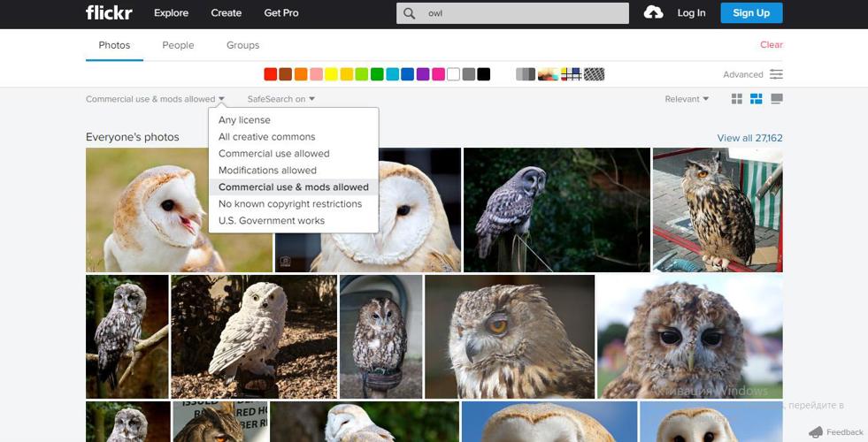Switch to the People tab
The width and height of the screenshot is (868, 442).
tap(178, 45)
